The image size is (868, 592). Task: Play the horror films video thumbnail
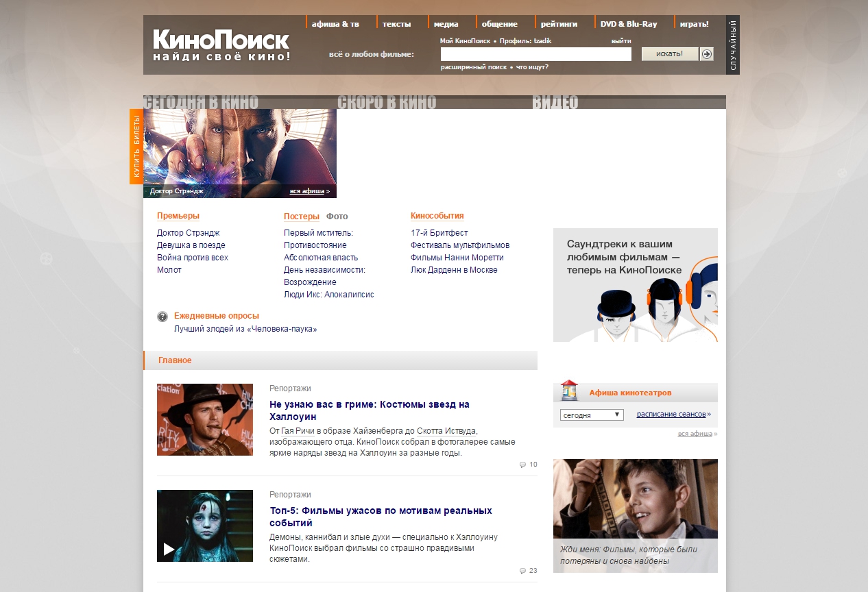205,526
